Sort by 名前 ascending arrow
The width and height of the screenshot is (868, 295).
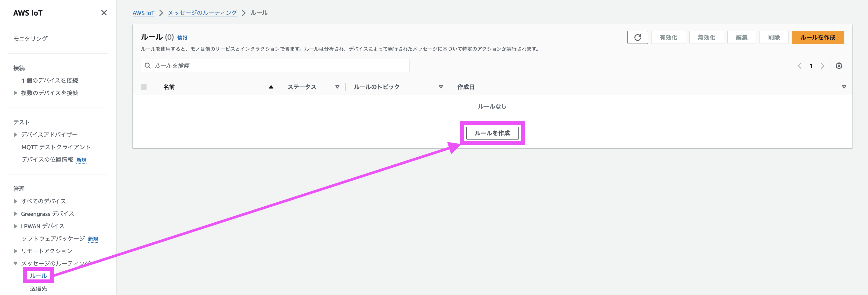[271, 87]
